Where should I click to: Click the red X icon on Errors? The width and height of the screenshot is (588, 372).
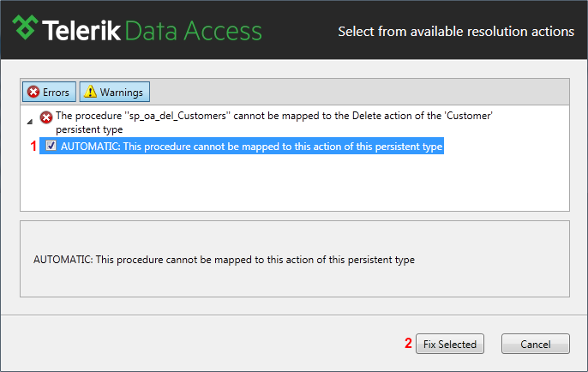point(33,92)
